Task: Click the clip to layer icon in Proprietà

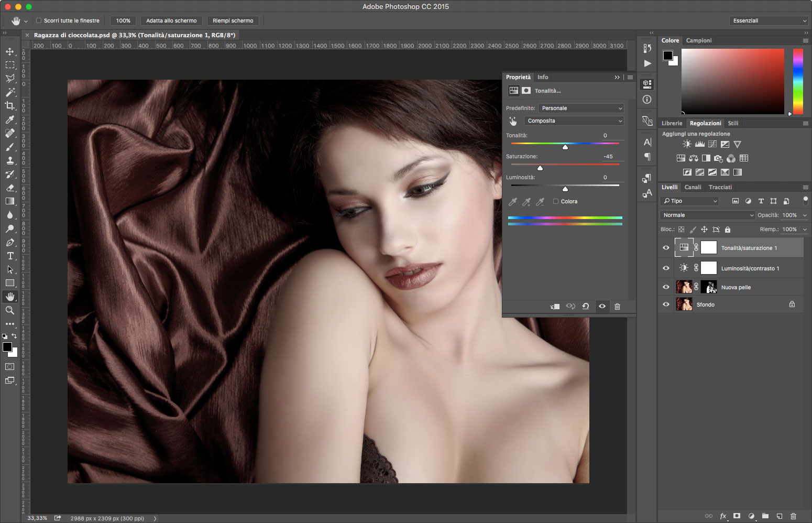Action: tap(555, 307)
